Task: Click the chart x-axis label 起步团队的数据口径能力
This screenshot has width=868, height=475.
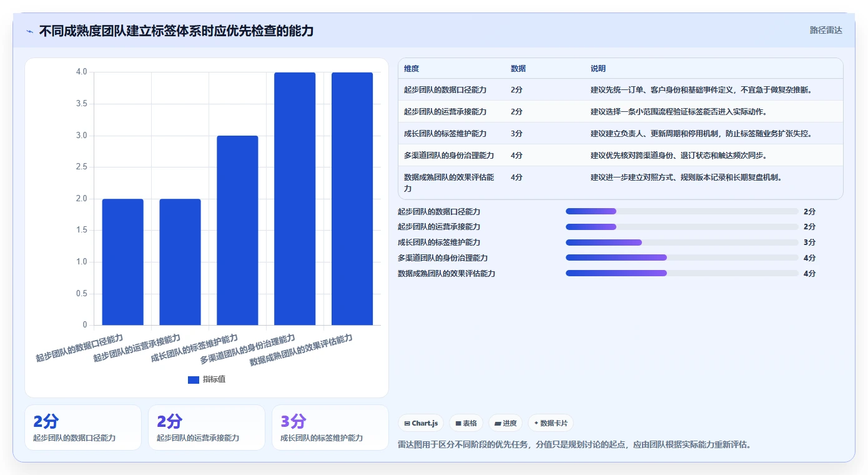Action: click(x=79, y=348)
